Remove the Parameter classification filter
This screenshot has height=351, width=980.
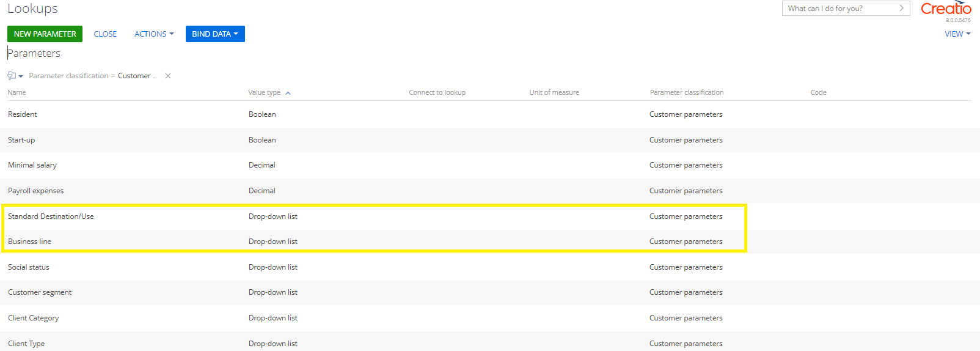coord(168,76)
